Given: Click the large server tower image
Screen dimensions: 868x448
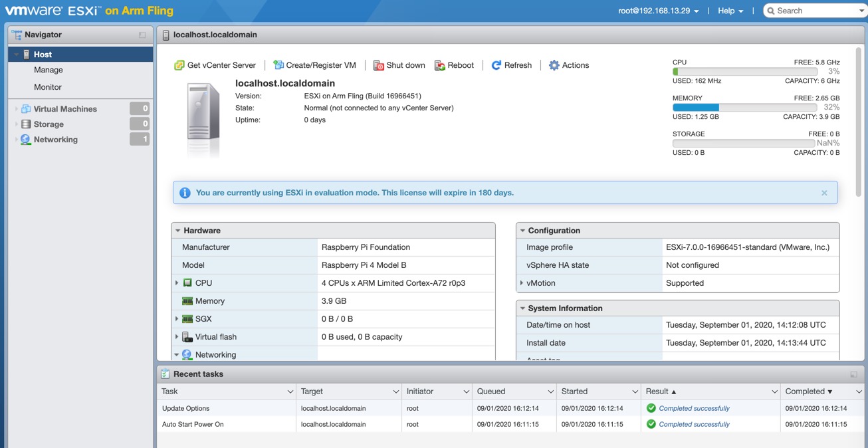Looking at the screenshot, I should pyautogui.click(x=203, y=120).
